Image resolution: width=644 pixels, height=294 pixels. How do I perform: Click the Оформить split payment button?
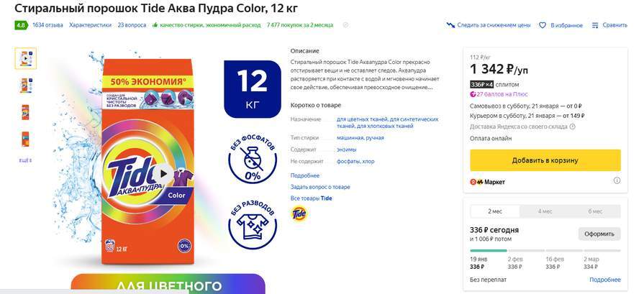pyautogui.click(x=599, y=234)
